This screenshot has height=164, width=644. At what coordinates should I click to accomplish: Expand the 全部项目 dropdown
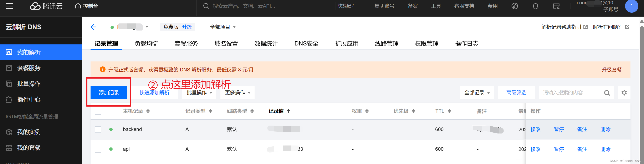(x=223, y=27)
